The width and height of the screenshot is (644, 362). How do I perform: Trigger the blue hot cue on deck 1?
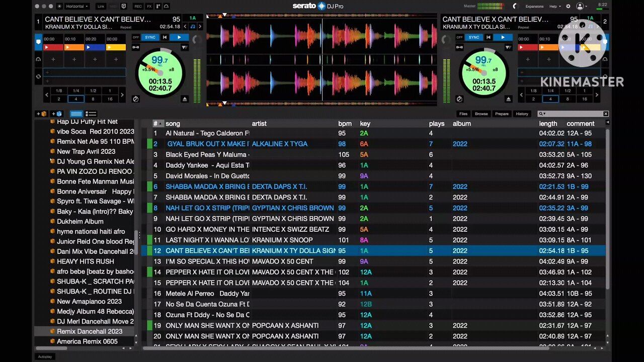click(95, 47)
